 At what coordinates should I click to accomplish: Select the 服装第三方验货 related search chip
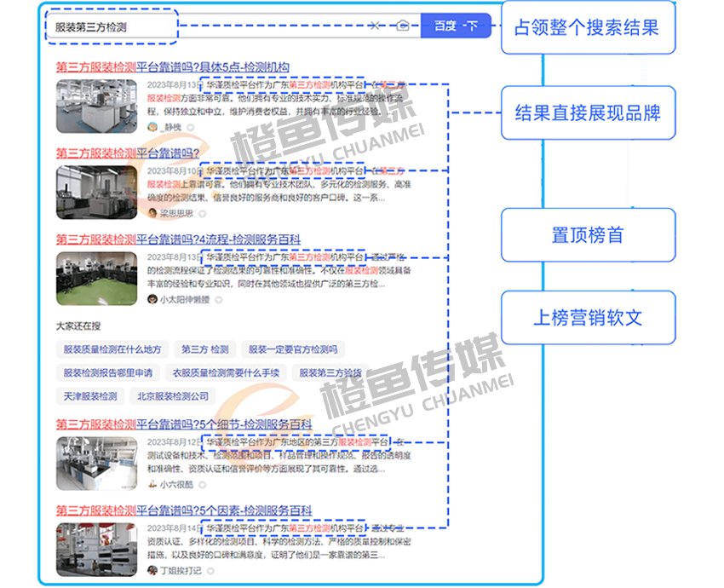(x=330, y=372)
